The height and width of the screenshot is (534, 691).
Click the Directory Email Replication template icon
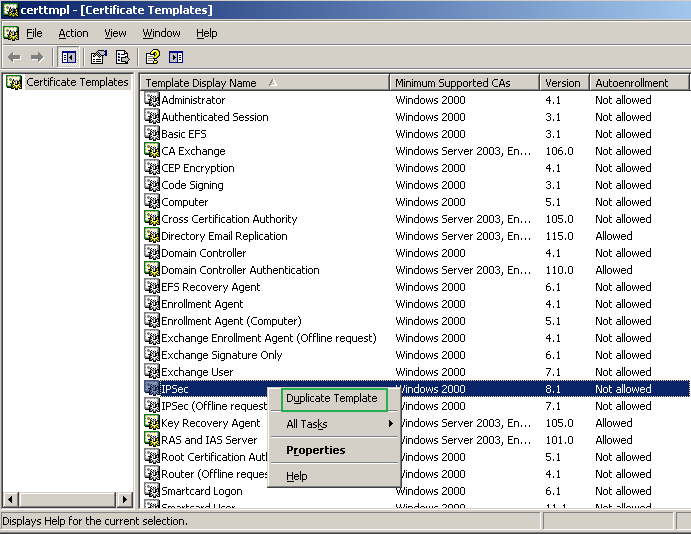click(152, 235)
